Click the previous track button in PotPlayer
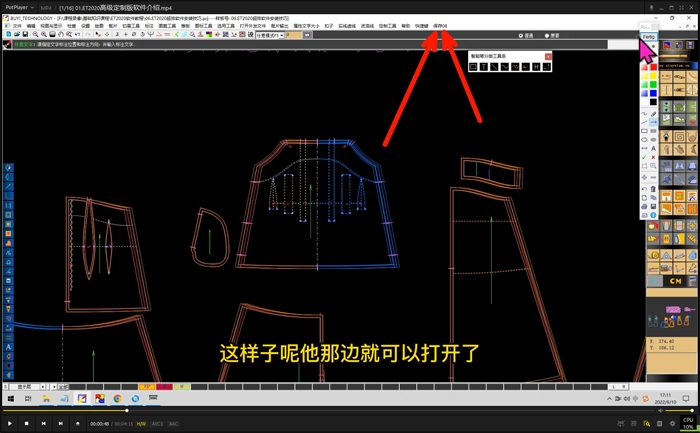This screenshot has height=433, width=700. [44, 423]
